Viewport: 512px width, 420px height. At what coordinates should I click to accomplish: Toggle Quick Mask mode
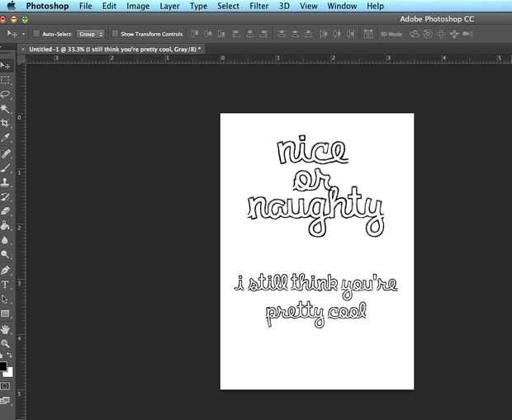(5, 386)
